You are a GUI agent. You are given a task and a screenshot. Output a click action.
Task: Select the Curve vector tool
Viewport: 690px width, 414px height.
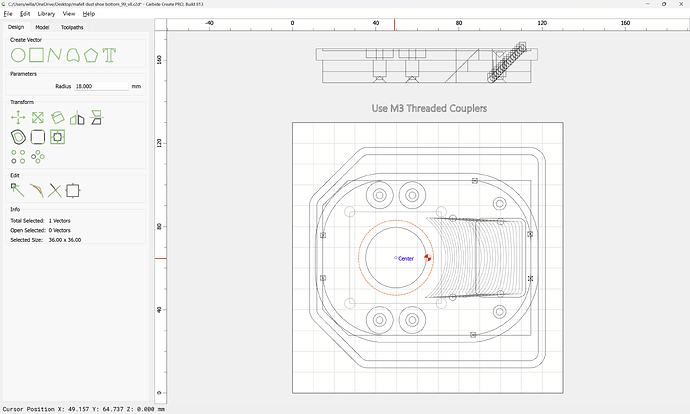point(73,55)
